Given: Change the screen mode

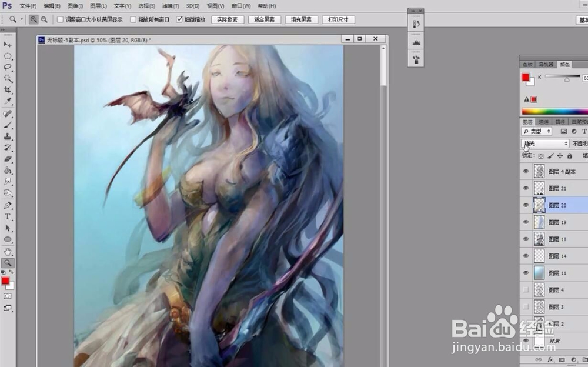Looking at the screenshot, I should pyautogui.click(x=8, y=308).
